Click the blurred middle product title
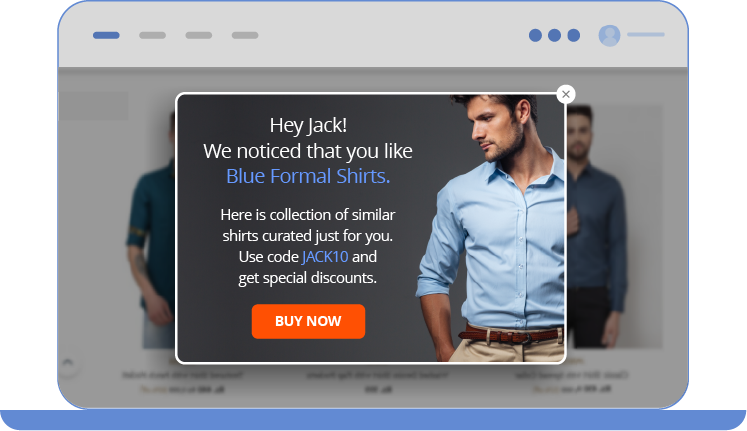This screenshot has width=747, height=431. (377, 375)
